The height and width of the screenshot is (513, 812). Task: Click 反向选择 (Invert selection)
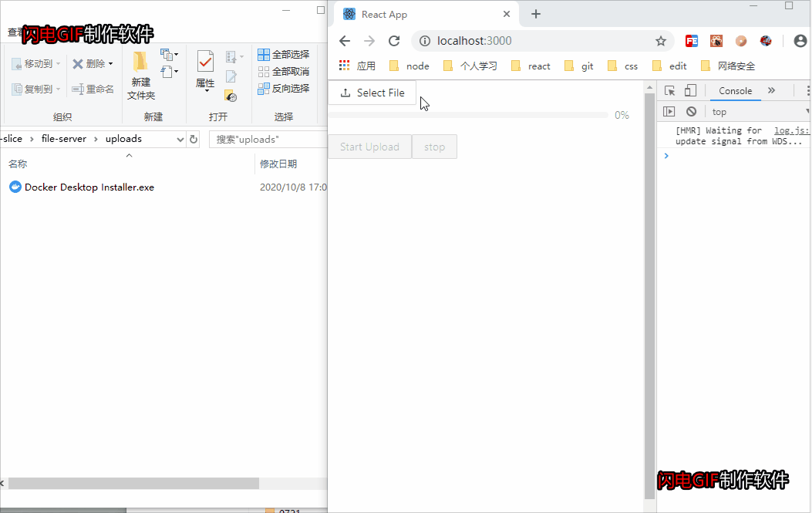(x=283, y=89)
